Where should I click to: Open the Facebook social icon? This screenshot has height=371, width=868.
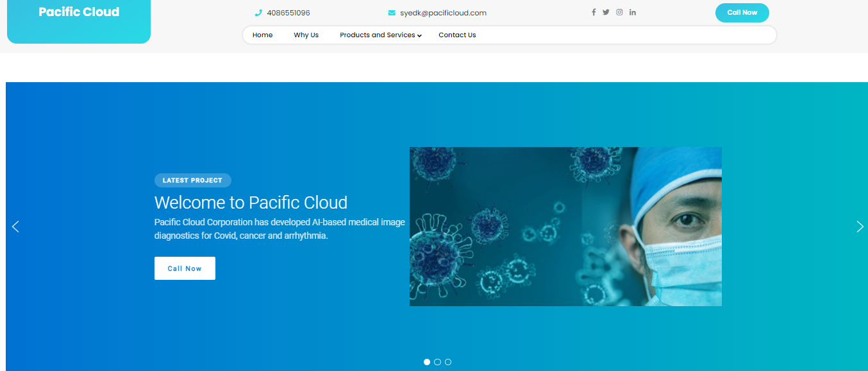tap(593, 12)
